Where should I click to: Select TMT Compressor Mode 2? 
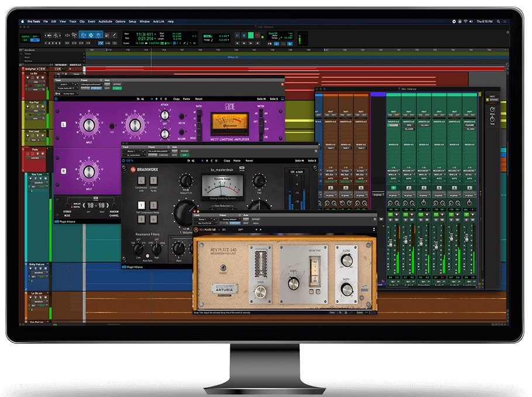click(x=153, y=205)
